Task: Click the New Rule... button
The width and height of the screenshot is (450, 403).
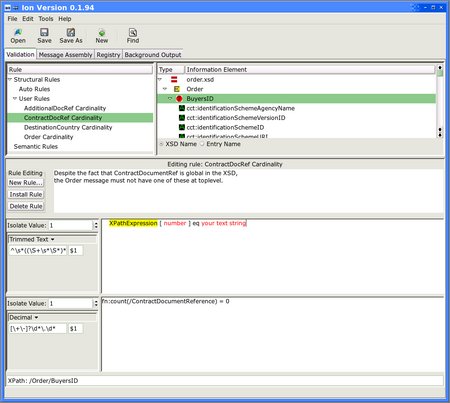Action: pyautogui.click(x=26, y=183)
